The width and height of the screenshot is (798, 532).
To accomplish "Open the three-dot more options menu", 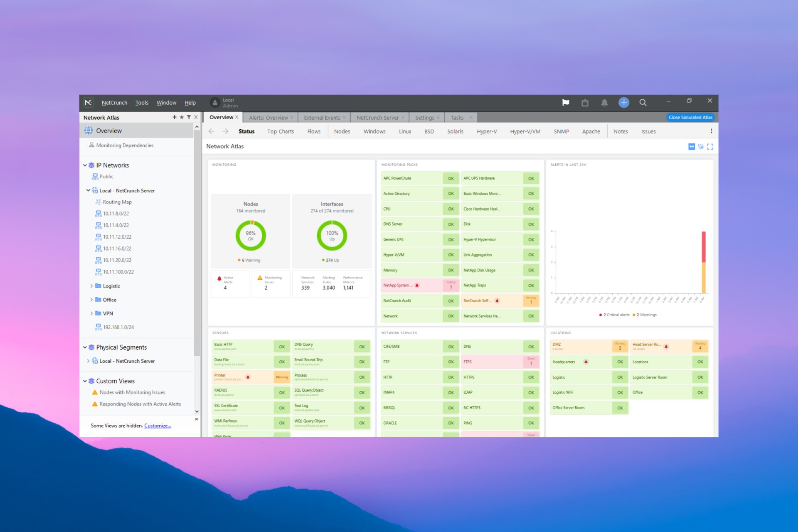I will [711, 131].
